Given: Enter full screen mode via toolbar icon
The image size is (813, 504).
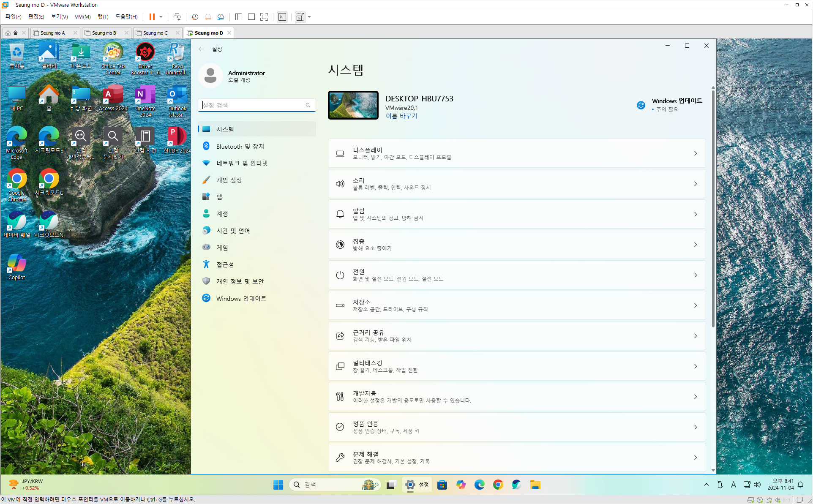Looking at the screenshot, I should click(x=264, y=17).
